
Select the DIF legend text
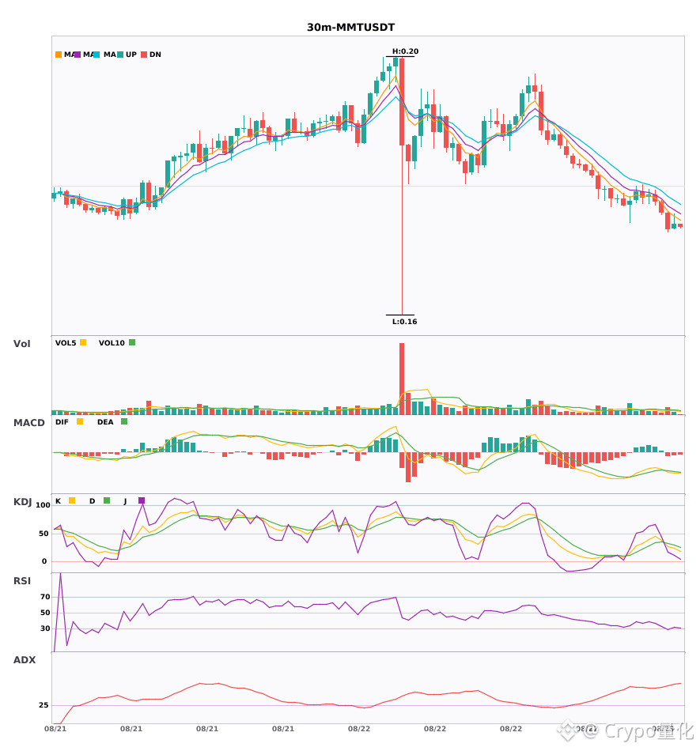[x=62, y=422]
